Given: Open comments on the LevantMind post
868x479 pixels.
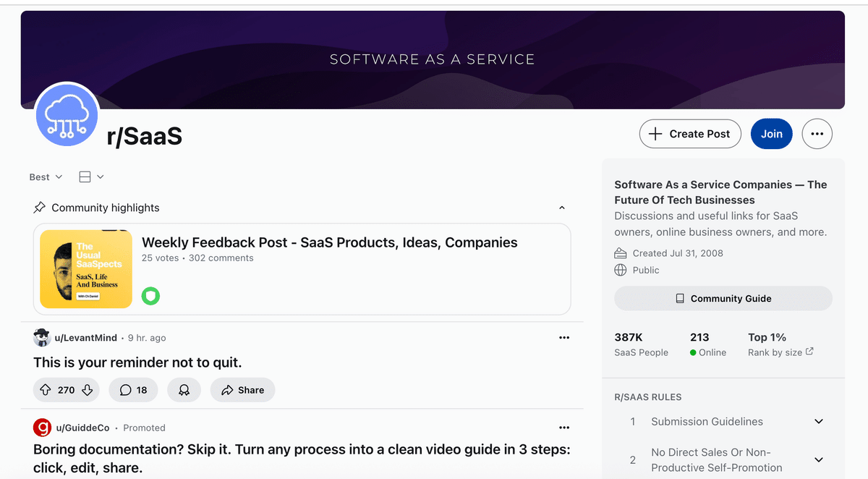Looking at the screenshot, I should [133, 390].
